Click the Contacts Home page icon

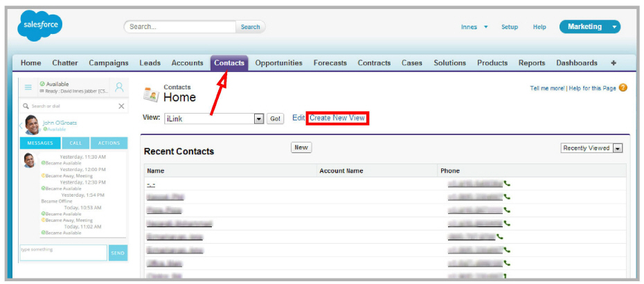(x=151, y=94)
